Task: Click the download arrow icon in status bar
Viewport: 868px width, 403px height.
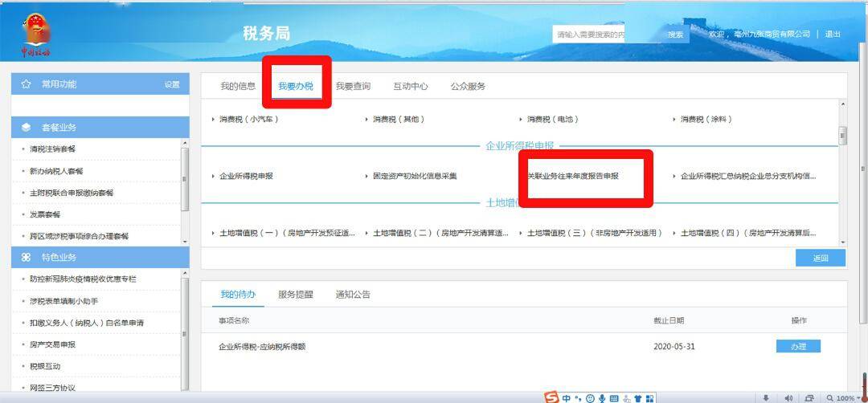Action: [x=766, y=398]
